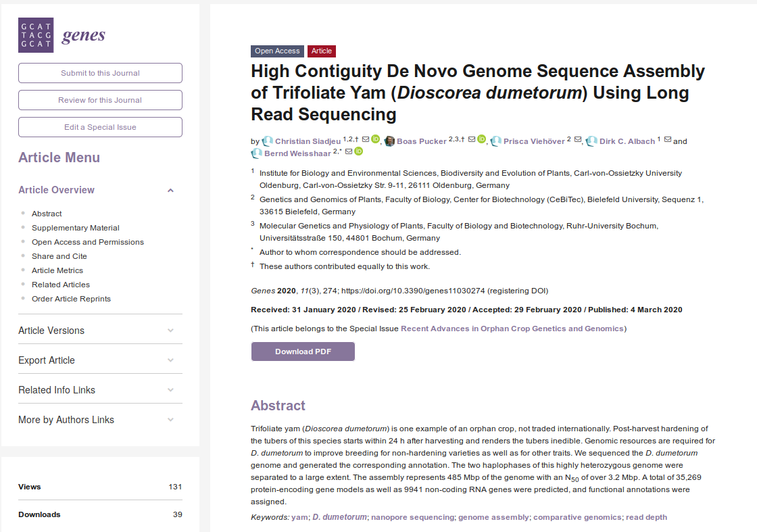Click email envelope icon for Bernd Weisshaar

349,151
